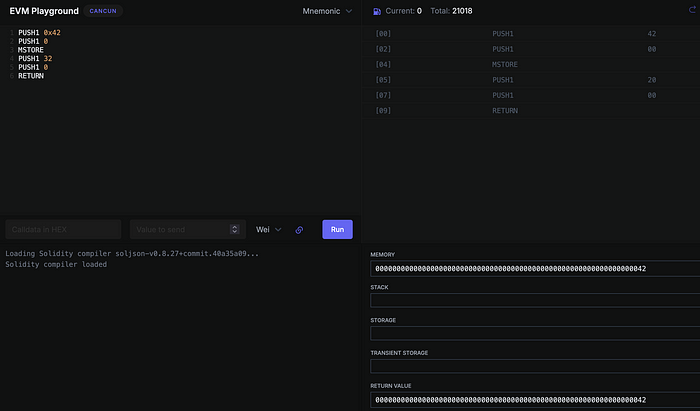Image resolution: width=700 pixels, height=411 pixels.
Task: Click editor line 3 MSTORE
Action: click(x=31, y=50)
